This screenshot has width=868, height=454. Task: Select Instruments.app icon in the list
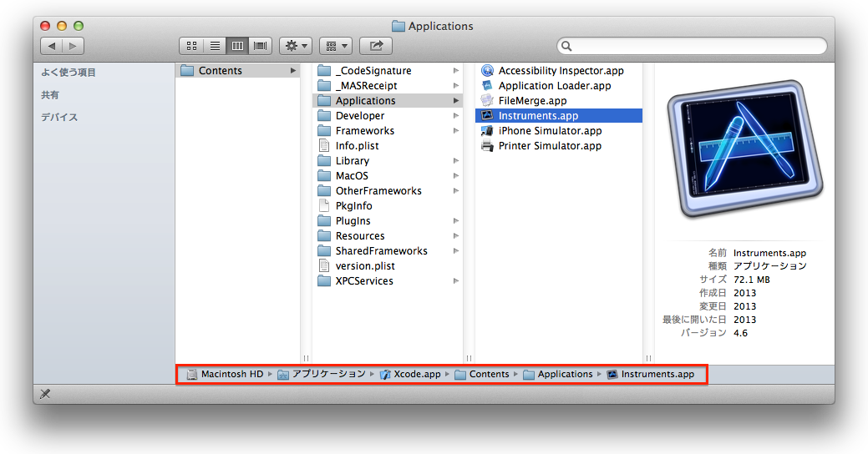pyautogui.click(x=487, y=115)
